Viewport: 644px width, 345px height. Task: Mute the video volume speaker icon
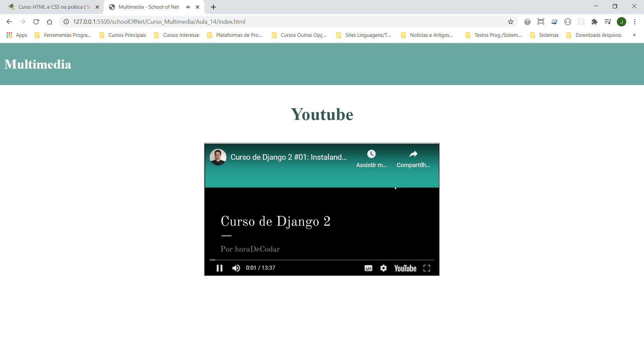pyautogui.click(x=236, y=268)
